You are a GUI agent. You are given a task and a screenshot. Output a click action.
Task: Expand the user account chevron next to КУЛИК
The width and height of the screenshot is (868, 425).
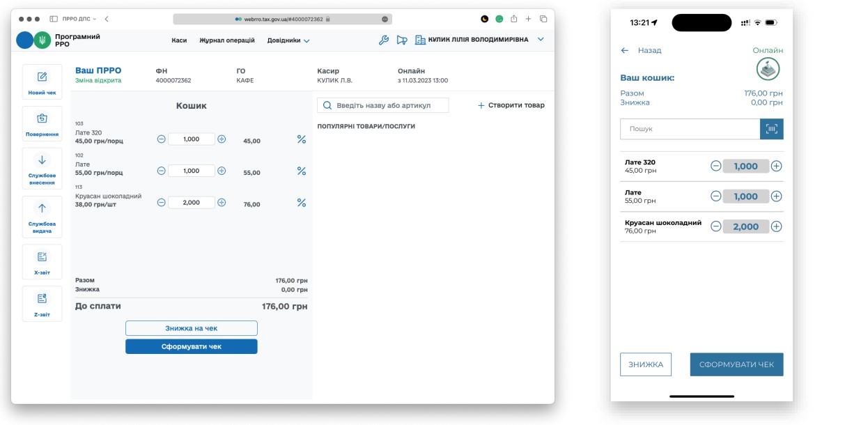click(x=541, y=40)
